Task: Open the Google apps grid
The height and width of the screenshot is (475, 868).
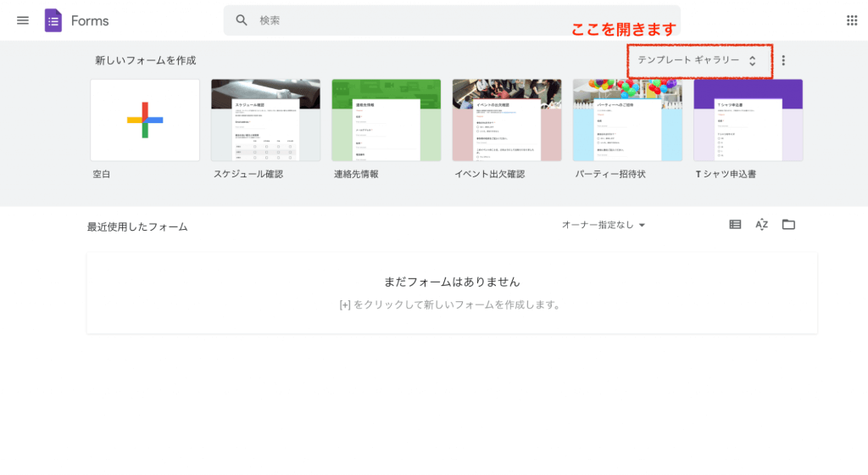Action: [x=852, y=20]
